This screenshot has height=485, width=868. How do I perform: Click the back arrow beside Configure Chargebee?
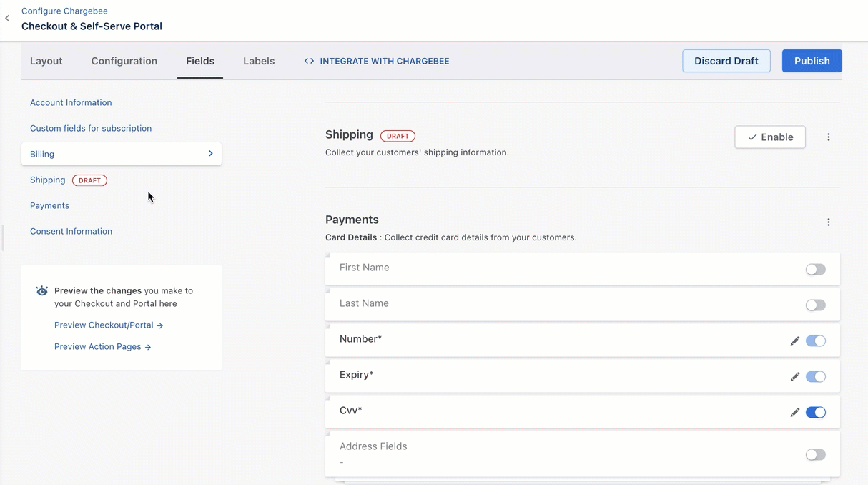7,19
